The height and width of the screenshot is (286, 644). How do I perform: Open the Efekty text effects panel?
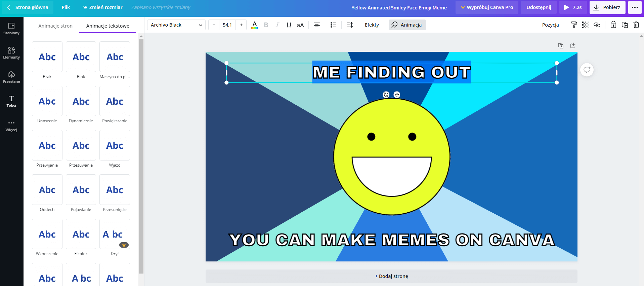372,25
